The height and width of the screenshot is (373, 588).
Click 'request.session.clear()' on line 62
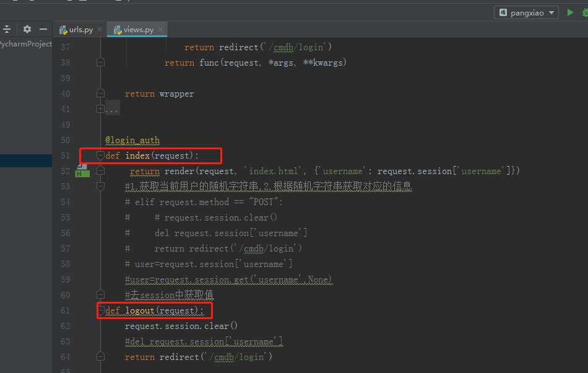tap(181, 326)
